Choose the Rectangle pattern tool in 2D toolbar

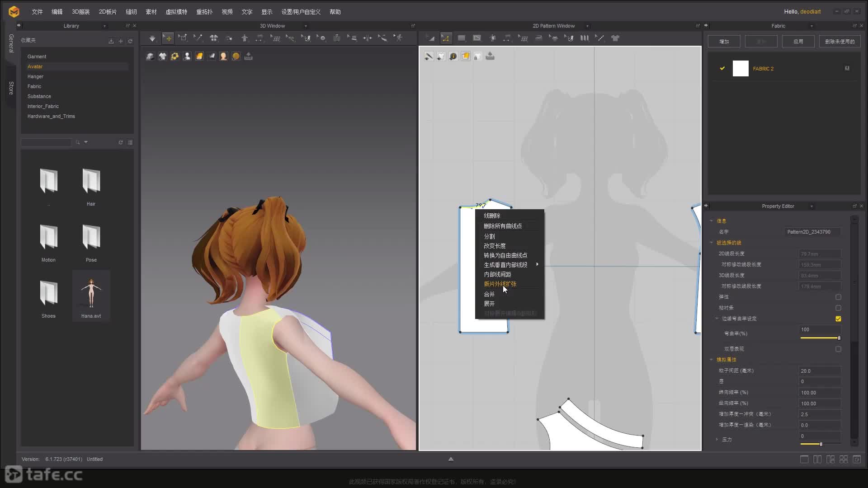pos(461,38)
